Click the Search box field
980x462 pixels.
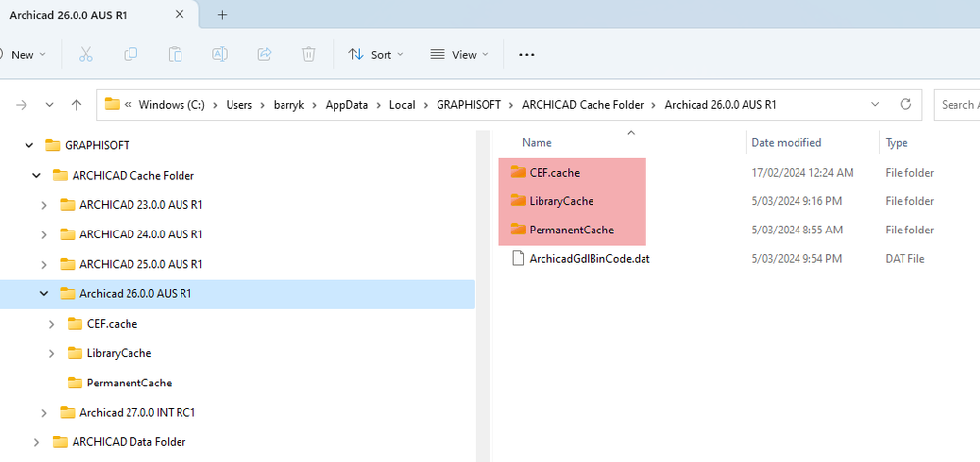(956, 104)
